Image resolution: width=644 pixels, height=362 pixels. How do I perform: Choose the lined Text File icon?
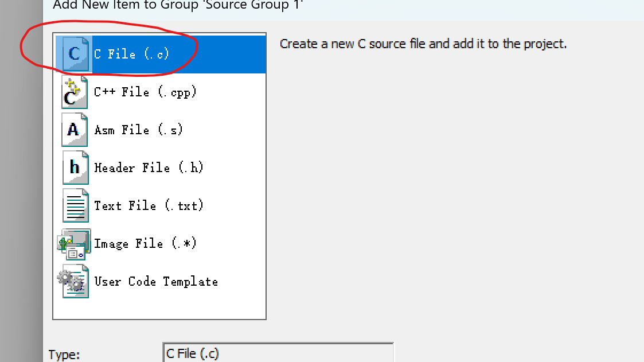(75, 205)
